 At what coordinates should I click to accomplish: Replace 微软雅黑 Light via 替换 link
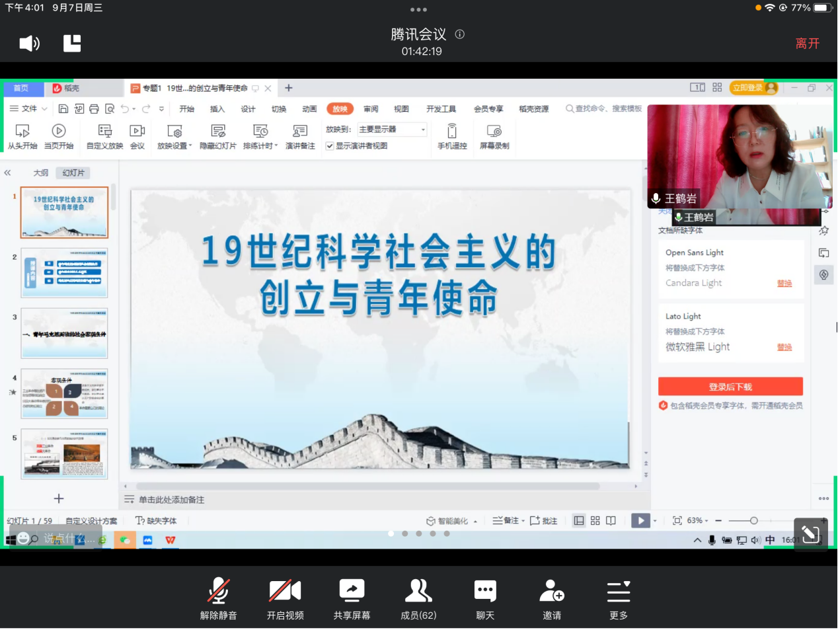point(784,348)
